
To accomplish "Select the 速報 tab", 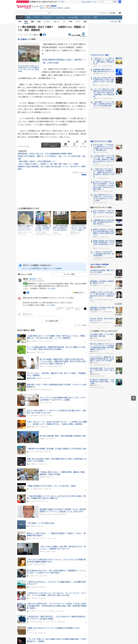I will tap(28, 17).
